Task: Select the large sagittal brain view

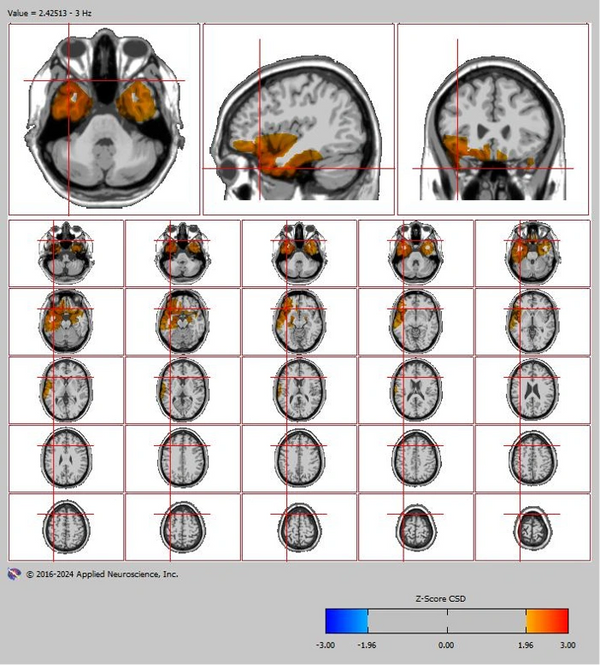Action: point(298,119)
